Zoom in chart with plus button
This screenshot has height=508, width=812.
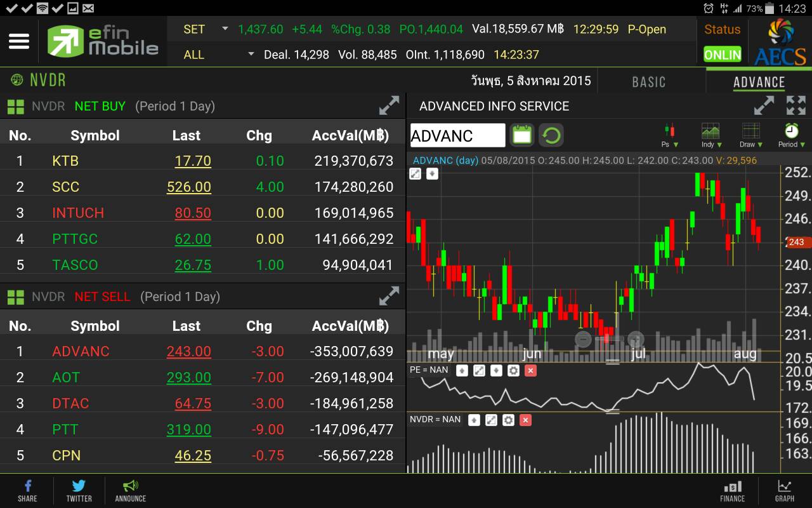(636, 339)
